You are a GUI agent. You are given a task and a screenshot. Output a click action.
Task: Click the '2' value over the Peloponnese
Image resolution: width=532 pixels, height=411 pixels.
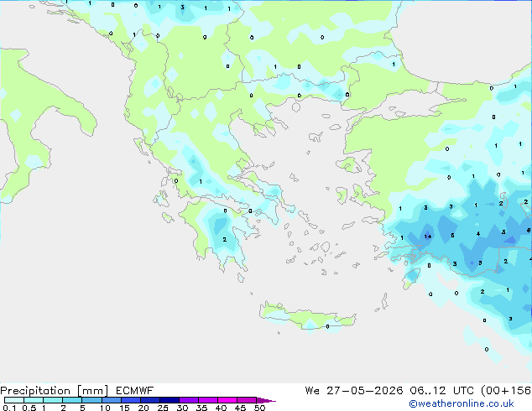pos(225,239)
